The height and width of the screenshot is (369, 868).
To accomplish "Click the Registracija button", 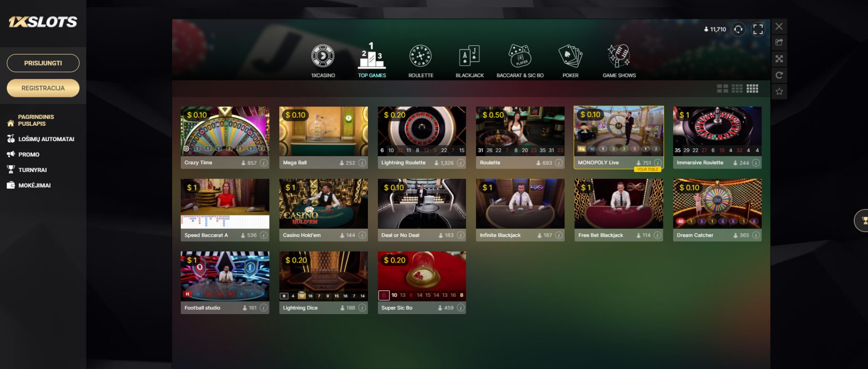I will tap(43, 88).
